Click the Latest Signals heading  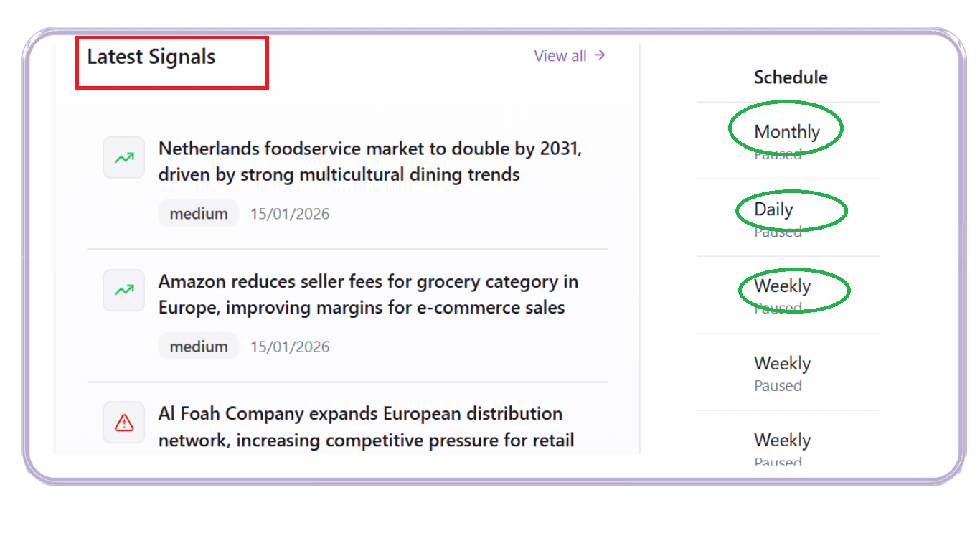point(151,57)
